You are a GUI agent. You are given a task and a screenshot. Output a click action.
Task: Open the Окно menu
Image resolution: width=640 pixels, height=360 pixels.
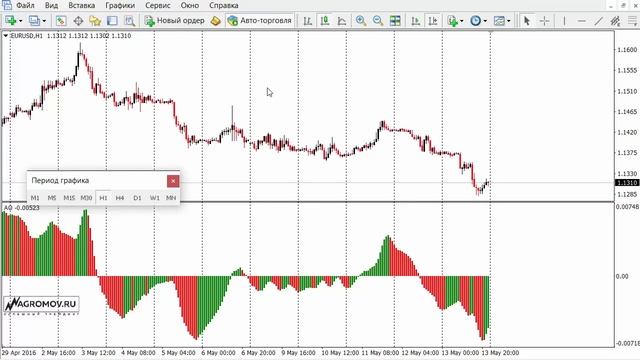(190, 5)
